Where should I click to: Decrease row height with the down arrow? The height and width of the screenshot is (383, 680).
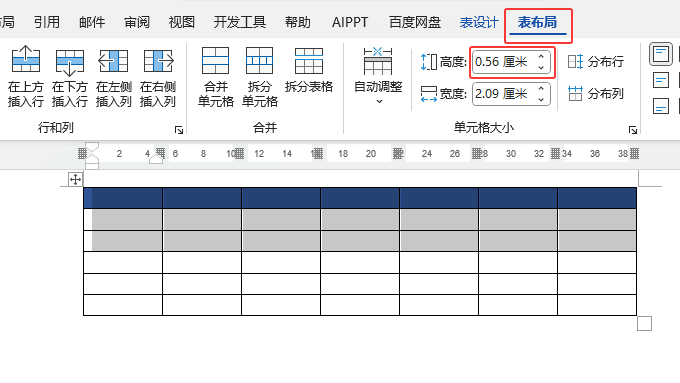541,67
